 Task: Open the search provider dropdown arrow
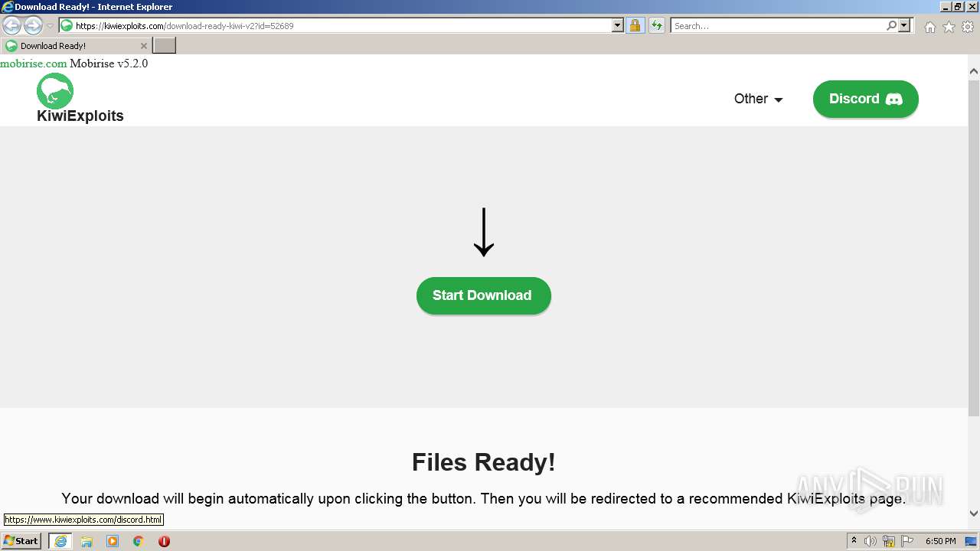(x=905, y=25)
